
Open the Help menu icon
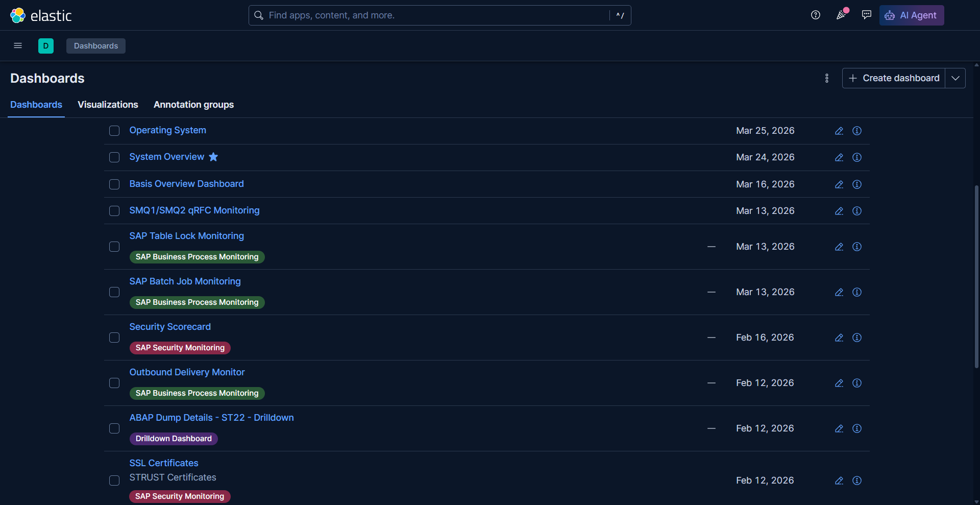[x=816, y=15]
